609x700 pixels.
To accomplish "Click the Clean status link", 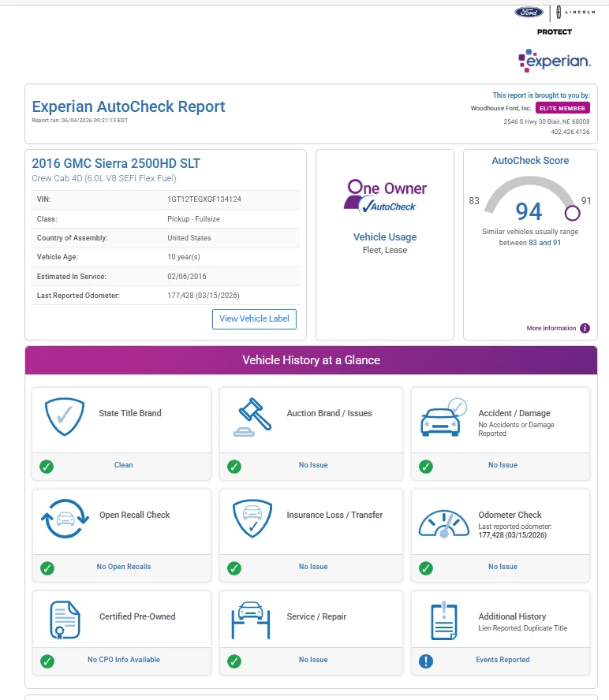I will tap(123, 465).
